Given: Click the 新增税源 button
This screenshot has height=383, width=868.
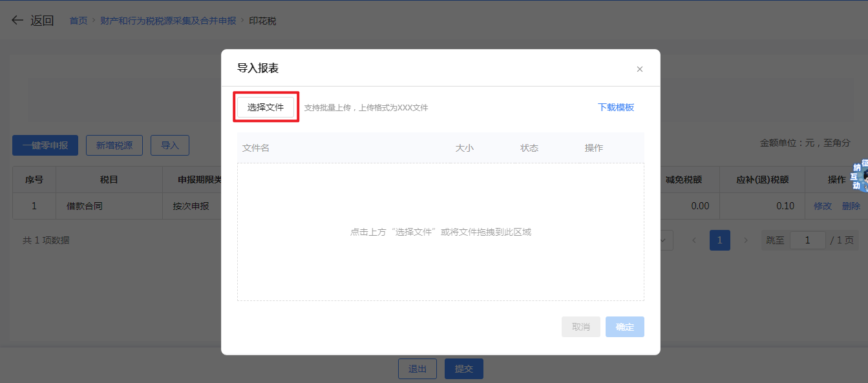Looking at the screenshot, I should 114,145.
